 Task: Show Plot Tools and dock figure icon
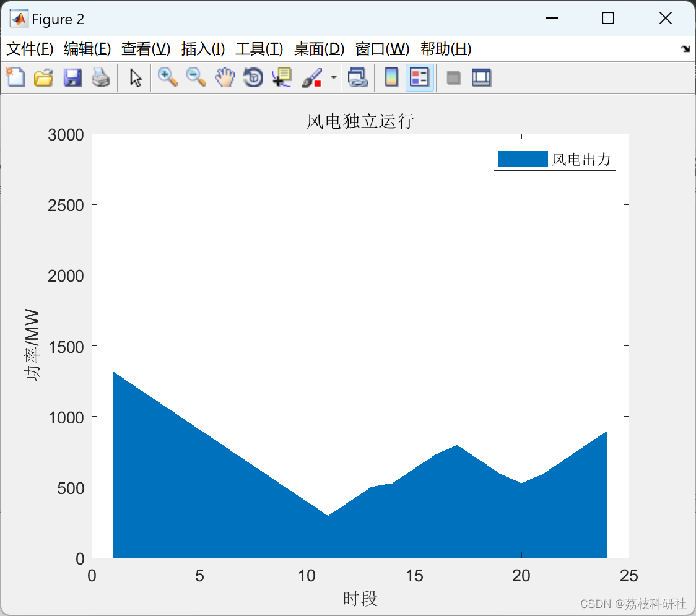(481, 77)
